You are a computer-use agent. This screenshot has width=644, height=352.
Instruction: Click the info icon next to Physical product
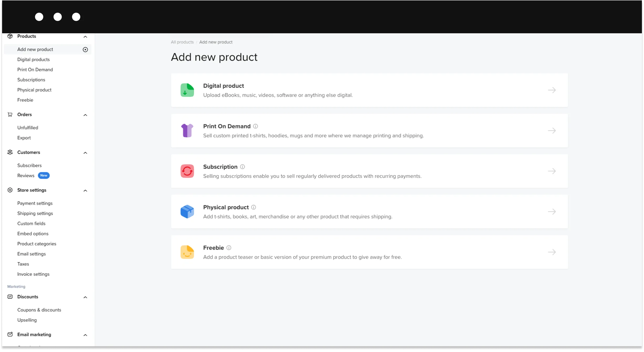coord(254,207)
